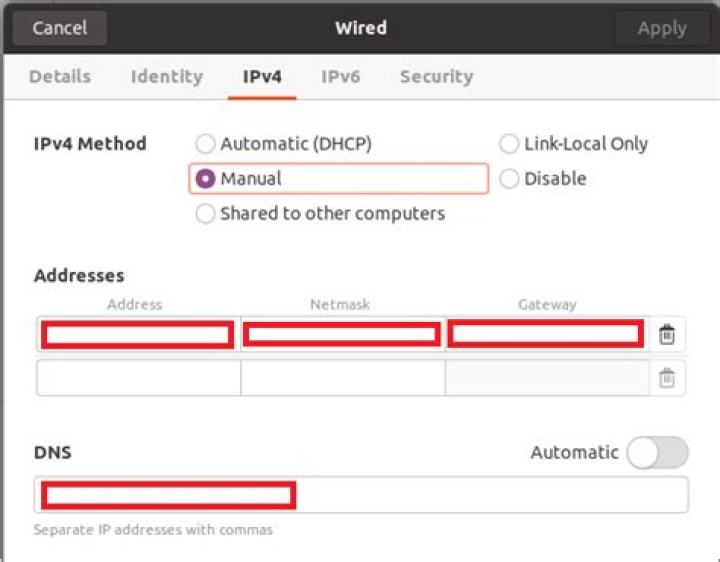Image resolution: width=720 pixels, height=562 pixels.
Task: Switch to the Identity tab
Action: [167, 76]
